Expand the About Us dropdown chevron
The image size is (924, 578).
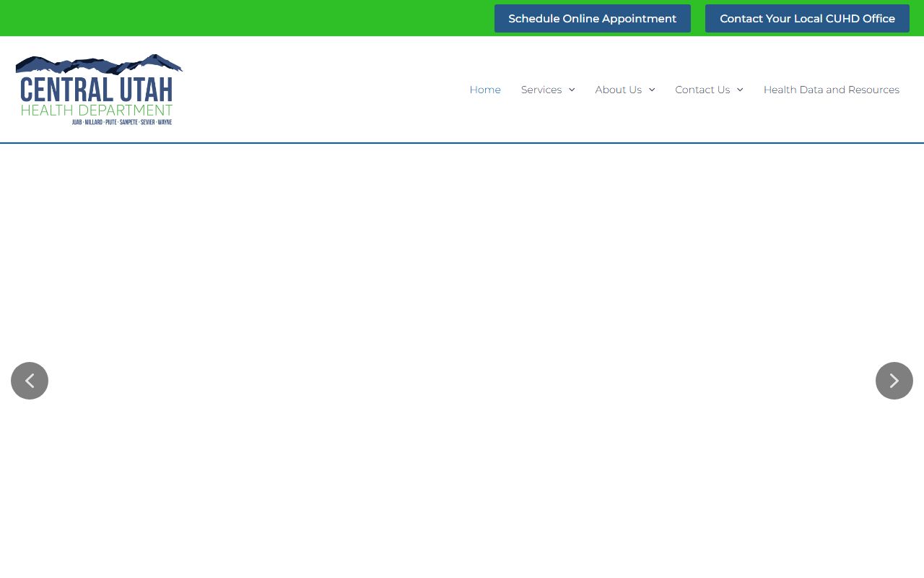[x=652, y=90]
